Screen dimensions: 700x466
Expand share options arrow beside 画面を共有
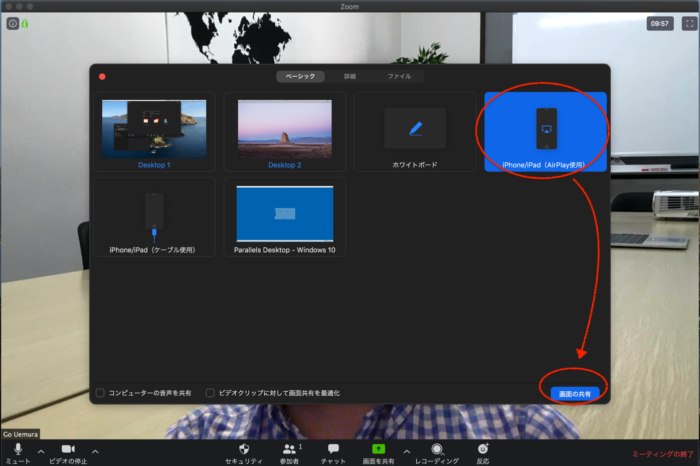click(407, 452)
